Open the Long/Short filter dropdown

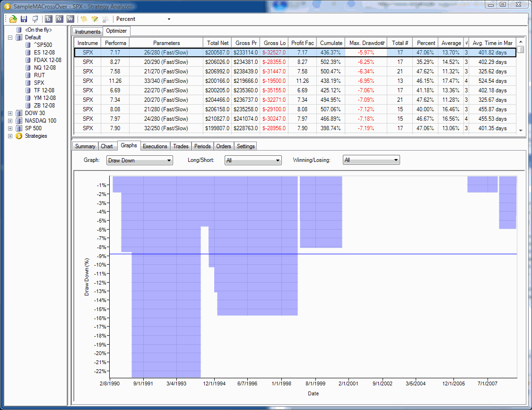pyautogui.click(x=253, y=160)
